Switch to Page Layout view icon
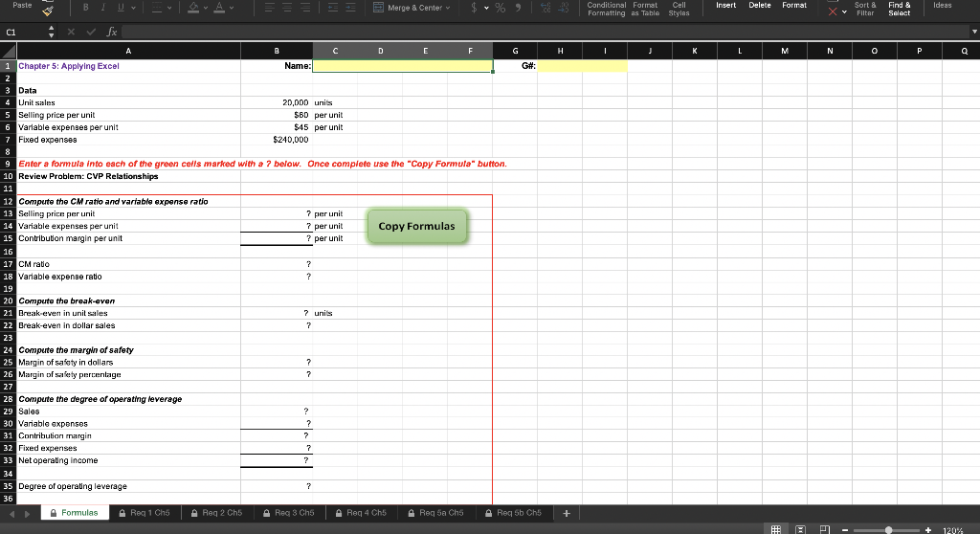 (x=801, y=529)
